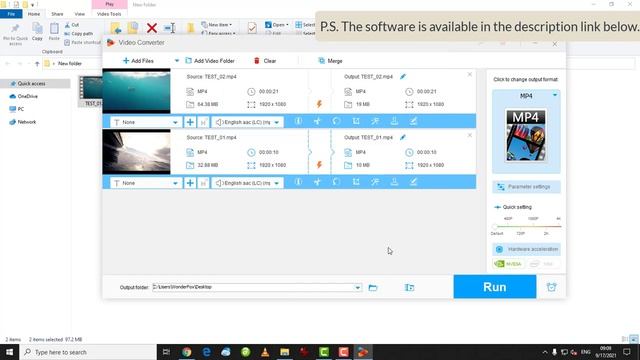
Task: Clear the conversion file list
Action: pos(265,61)
